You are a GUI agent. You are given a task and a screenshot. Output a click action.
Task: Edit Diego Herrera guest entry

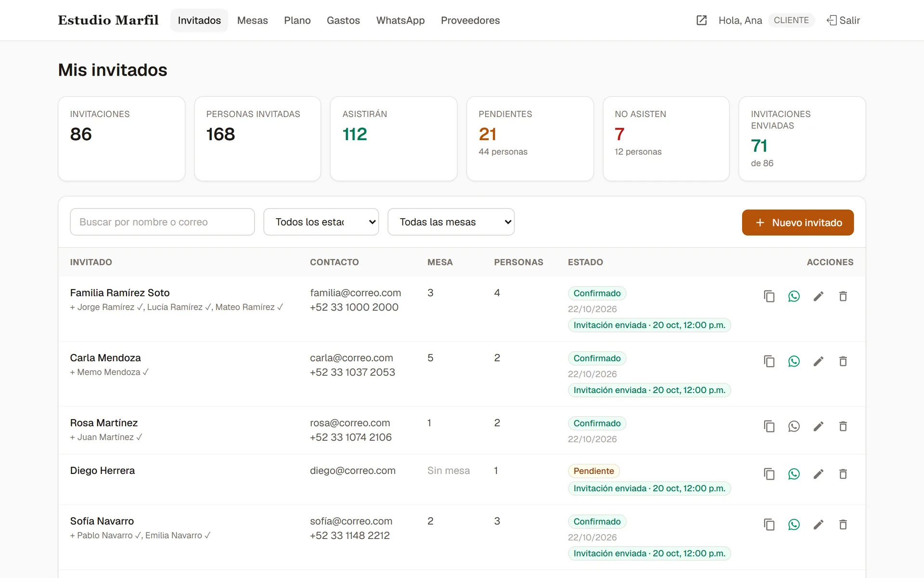click(x=818, y=474)
